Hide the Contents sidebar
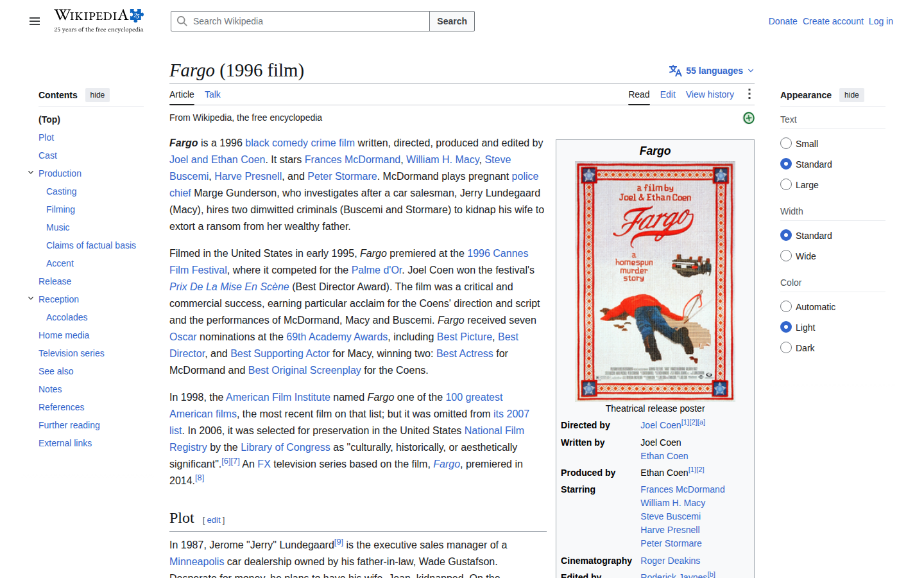The height and width of the screenshot is (578, 924). pyautogui.click(x=98, y=95)
